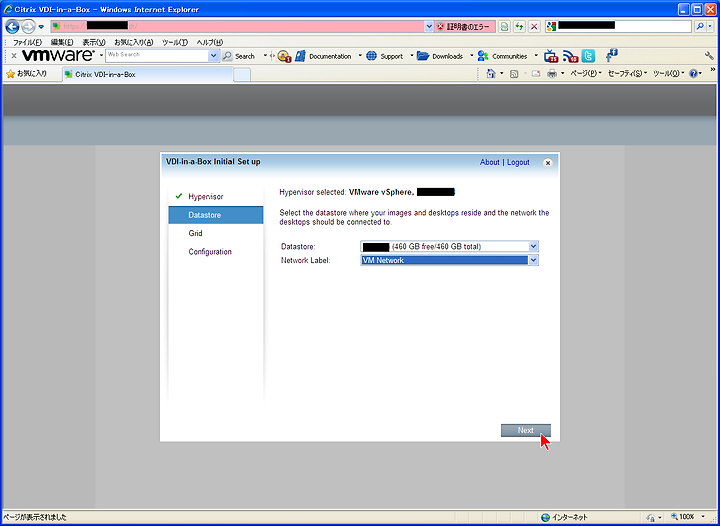Click the magnifier search button
Viewport: 720px width, 526px height.
700,27
